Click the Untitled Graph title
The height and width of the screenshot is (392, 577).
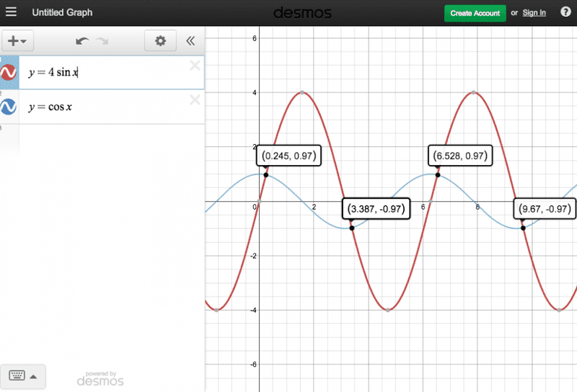(62, 13)
